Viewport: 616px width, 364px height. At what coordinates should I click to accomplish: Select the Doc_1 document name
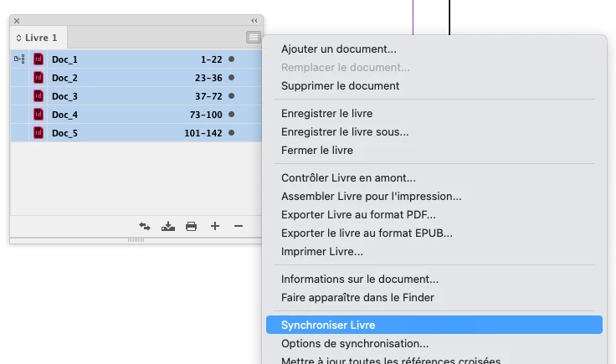[64, 59]
